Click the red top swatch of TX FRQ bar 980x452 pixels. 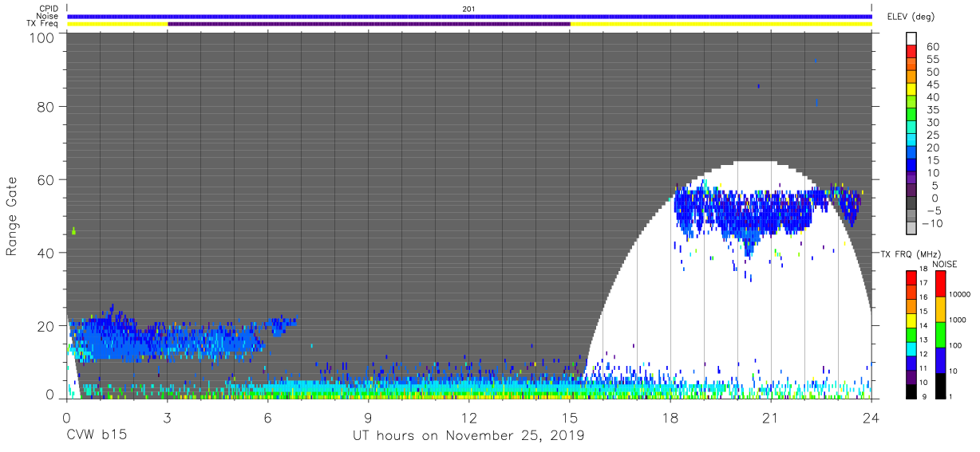(x=911, y=277)
